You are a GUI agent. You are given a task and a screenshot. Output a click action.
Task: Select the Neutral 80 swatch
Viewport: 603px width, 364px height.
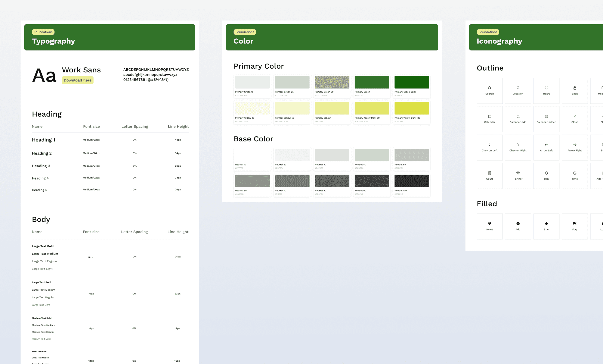click(332, 181)
